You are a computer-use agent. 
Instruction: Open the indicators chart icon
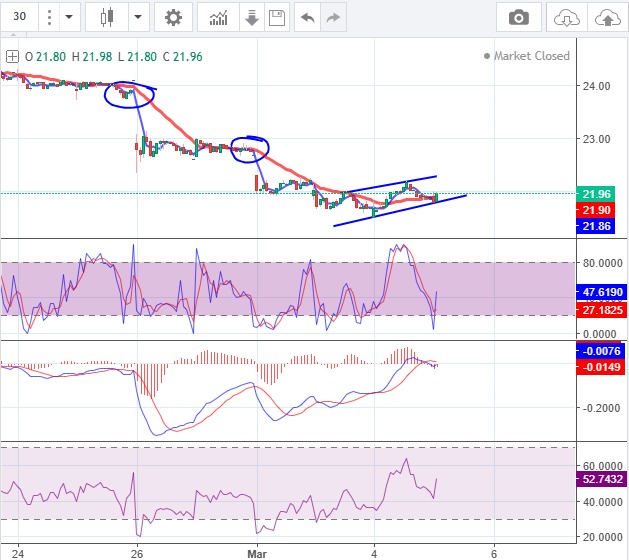point(219,17)
